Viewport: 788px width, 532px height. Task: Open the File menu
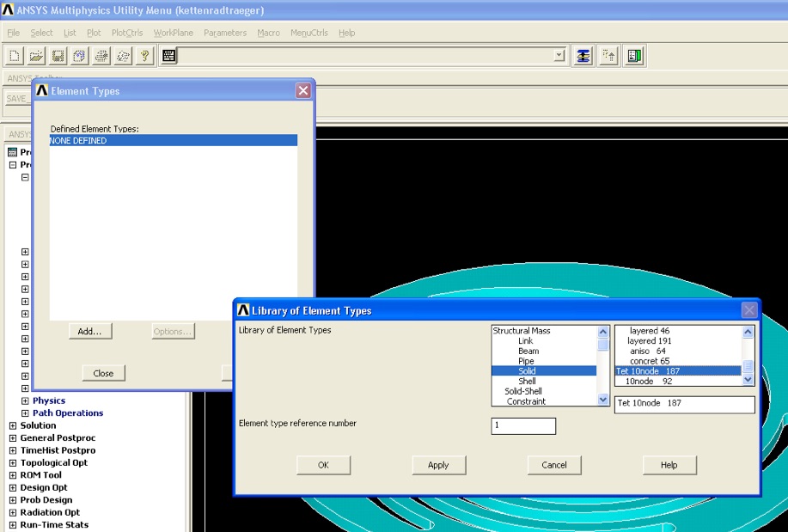(14, 33)
